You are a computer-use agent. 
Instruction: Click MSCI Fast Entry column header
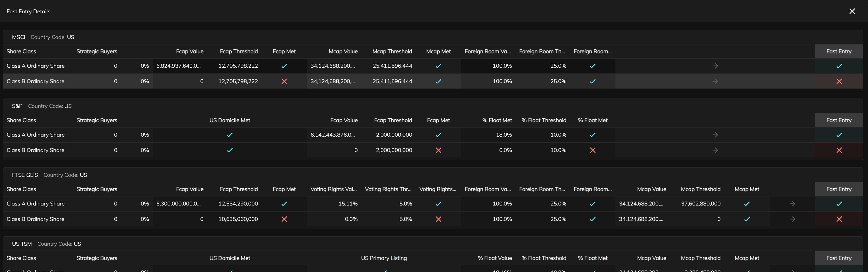(839, 51)
